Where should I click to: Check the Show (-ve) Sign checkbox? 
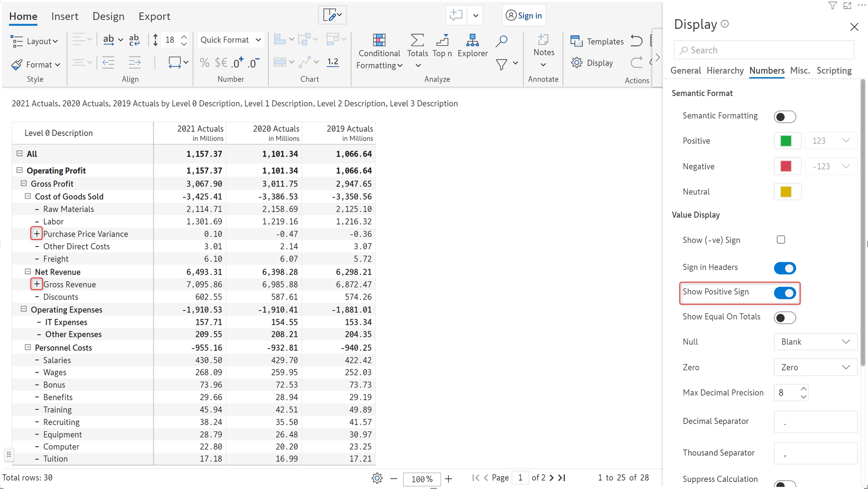pos(781,240)
